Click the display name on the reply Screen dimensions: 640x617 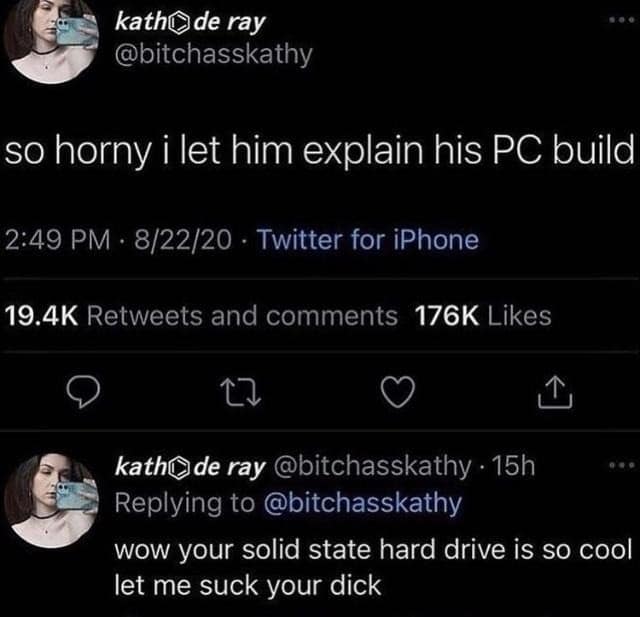tap(190, 467)
